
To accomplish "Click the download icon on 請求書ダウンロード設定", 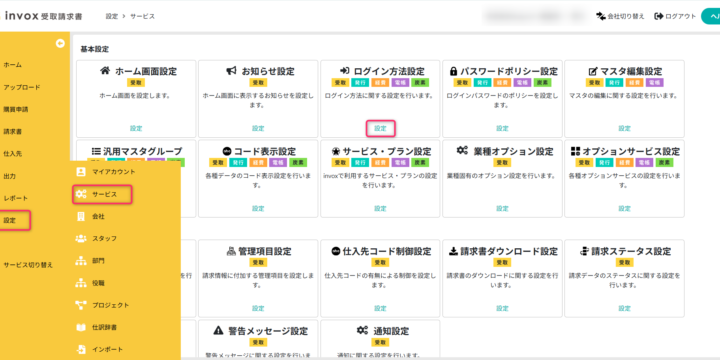I will 453,251.
